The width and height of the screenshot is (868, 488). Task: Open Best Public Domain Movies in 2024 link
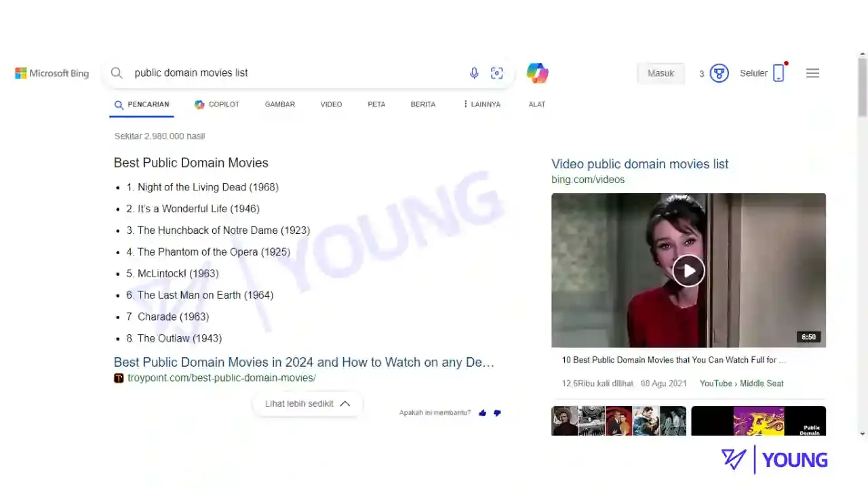(304, 363)
